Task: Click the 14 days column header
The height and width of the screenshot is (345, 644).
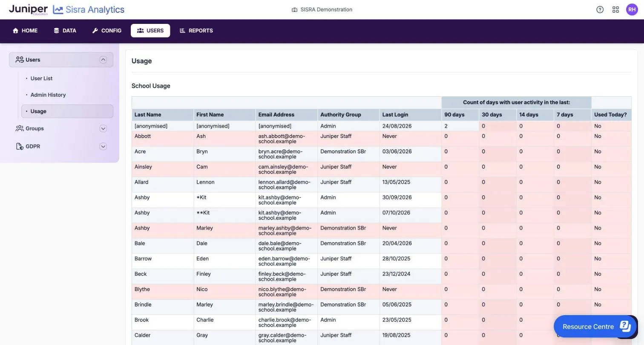Action: coord(535,115)
